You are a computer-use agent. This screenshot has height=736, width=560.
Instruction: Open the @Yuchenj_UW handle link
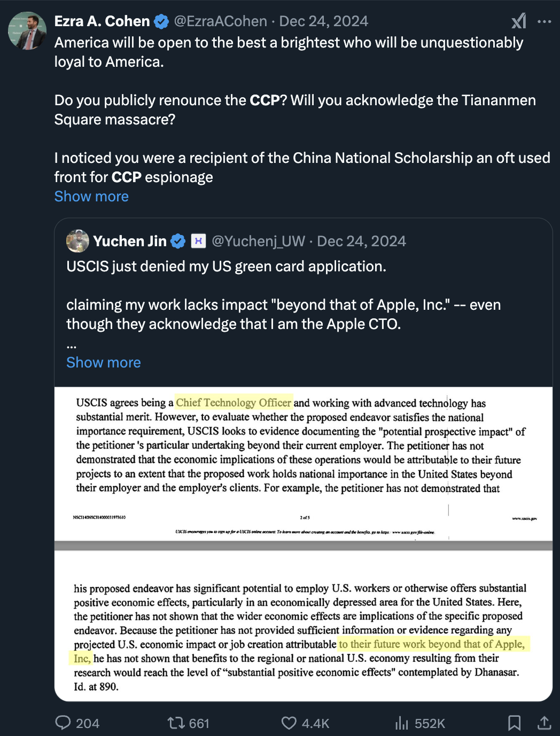[x=258, y=241]
